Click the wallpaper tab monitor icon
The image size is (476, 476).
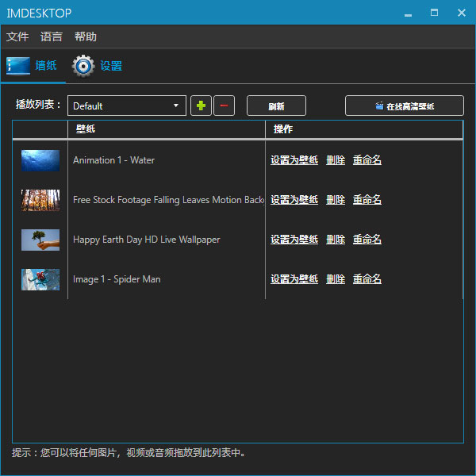point(18,66)
